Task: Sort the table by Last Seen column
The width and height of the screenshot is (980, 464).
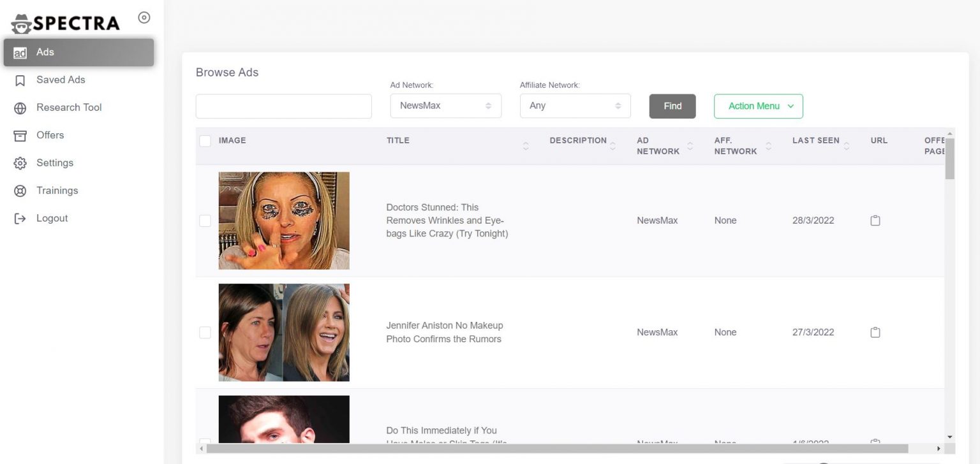Action: pyautogui.click(x=847, y=145)
